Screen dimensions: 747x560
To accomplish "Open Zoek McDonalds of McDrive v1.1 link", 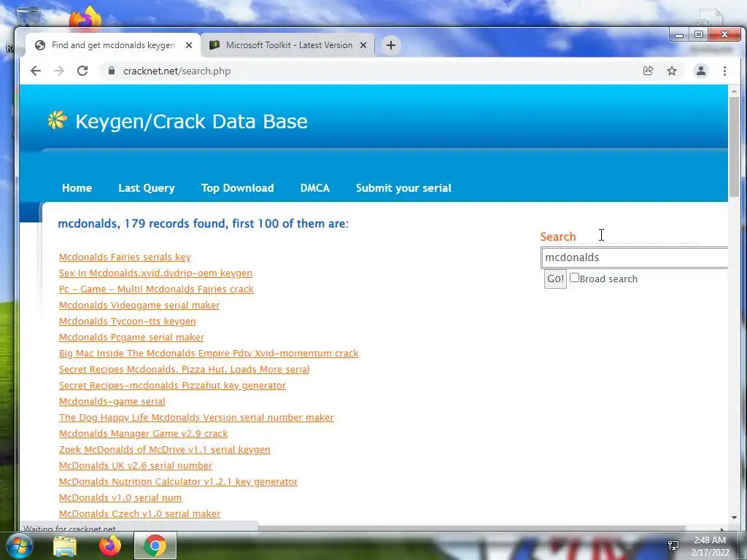I will click(x=164, y=449).
